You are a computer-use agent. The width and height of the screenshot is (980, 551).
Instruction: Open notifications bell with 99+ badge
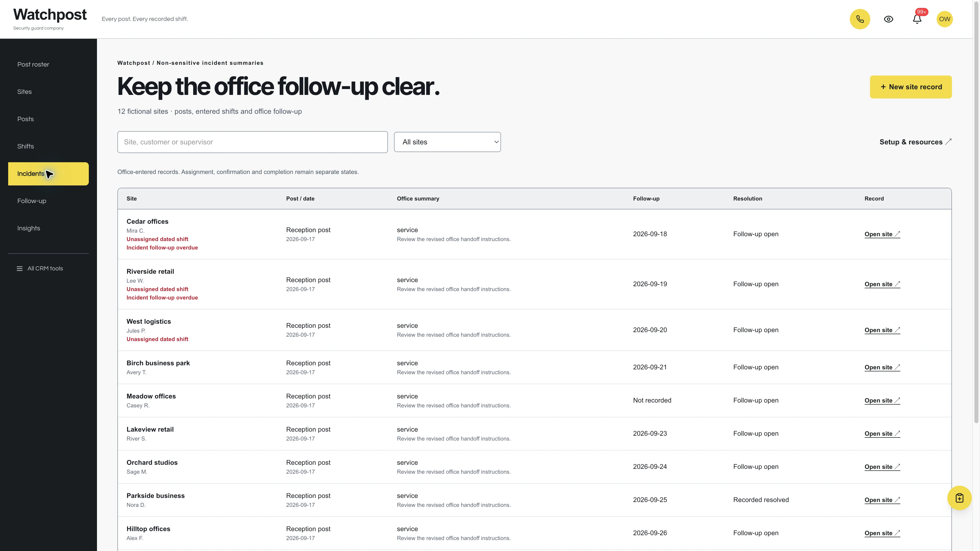[x=917, y=19]
